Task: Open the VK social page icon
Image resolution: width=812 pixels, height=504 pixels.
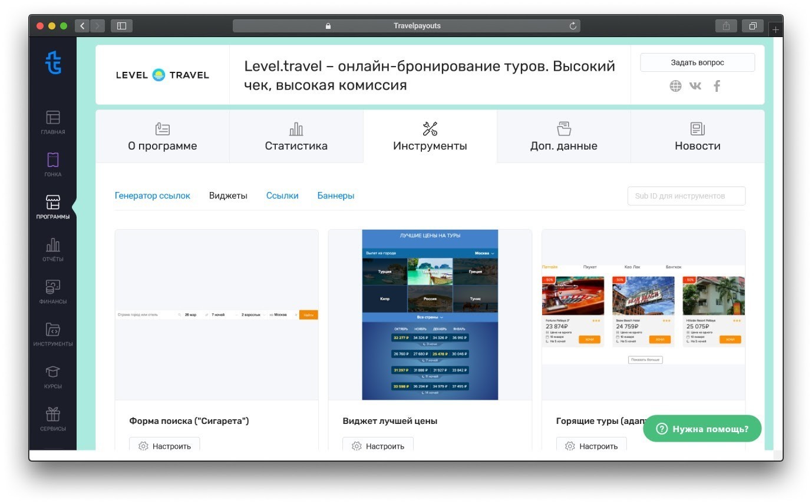Action: tap(695, 86)
